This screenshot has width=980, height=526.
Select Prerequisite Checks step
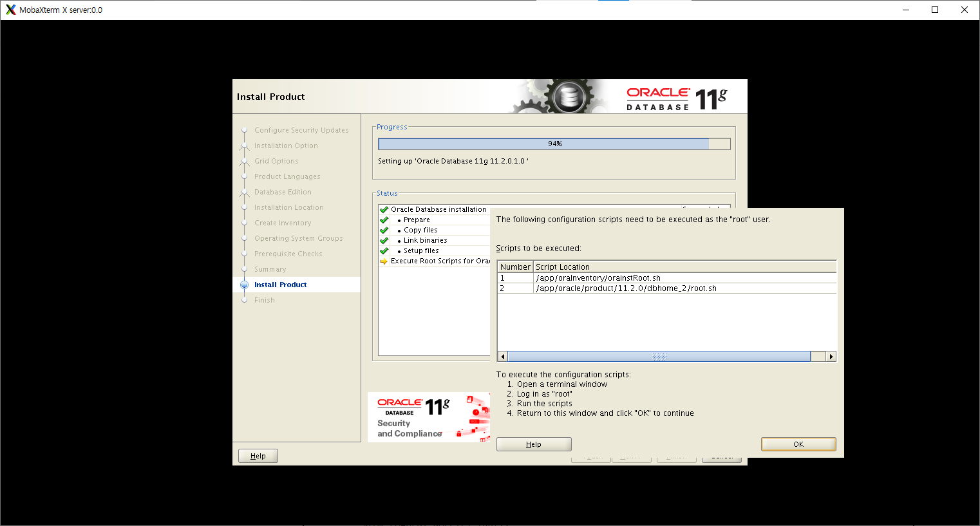tap(288, 254)
